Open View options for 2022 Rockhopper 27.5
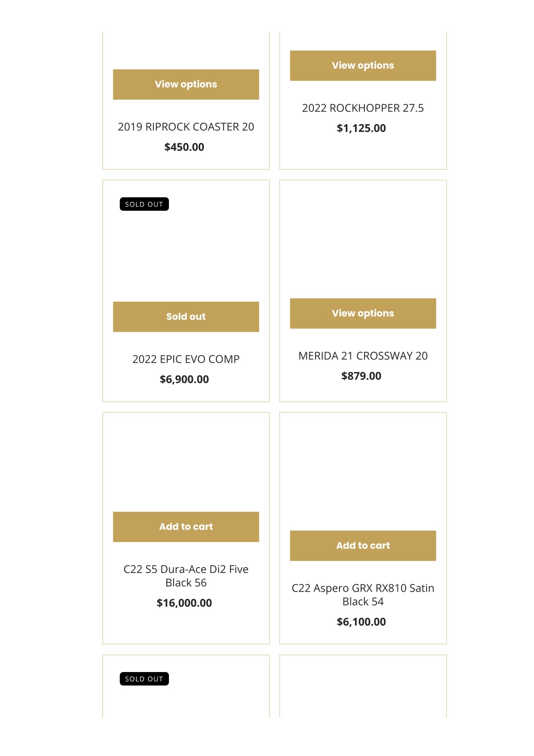Screen dimensions: 534x756 pyautogui.click(x=363, y=66)
